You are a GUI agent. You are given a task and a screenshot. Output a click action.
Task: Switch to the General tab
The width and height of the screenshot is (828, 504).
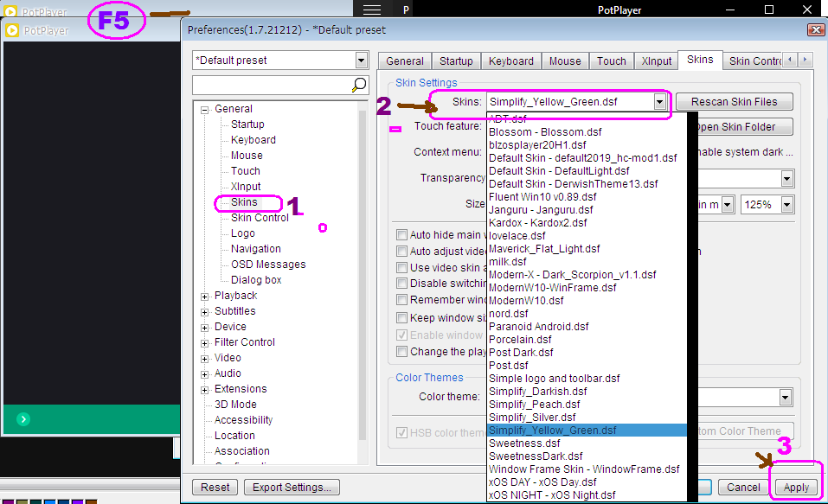[x=405, y=61]
